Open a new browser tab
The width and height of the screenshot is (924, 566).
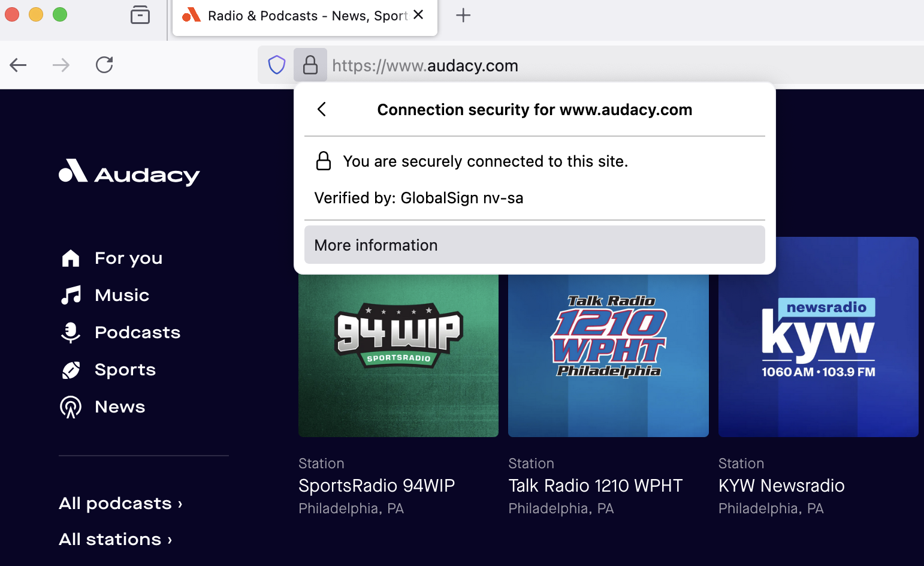tap(463, 16)
